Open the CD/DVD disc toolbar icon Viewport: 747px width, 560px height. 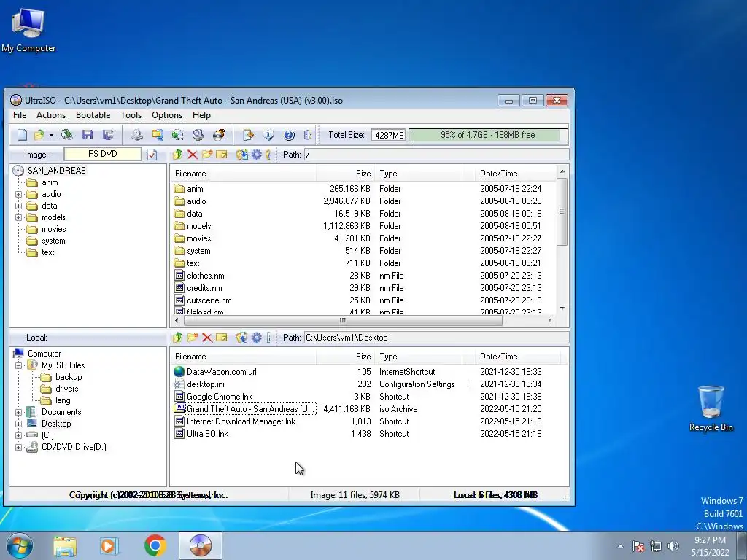click(66, 135)
